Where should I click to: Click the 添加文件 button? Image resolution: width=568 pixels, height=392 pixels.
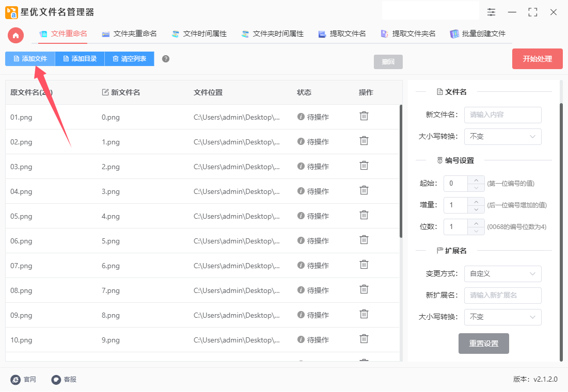click(30, 59)
